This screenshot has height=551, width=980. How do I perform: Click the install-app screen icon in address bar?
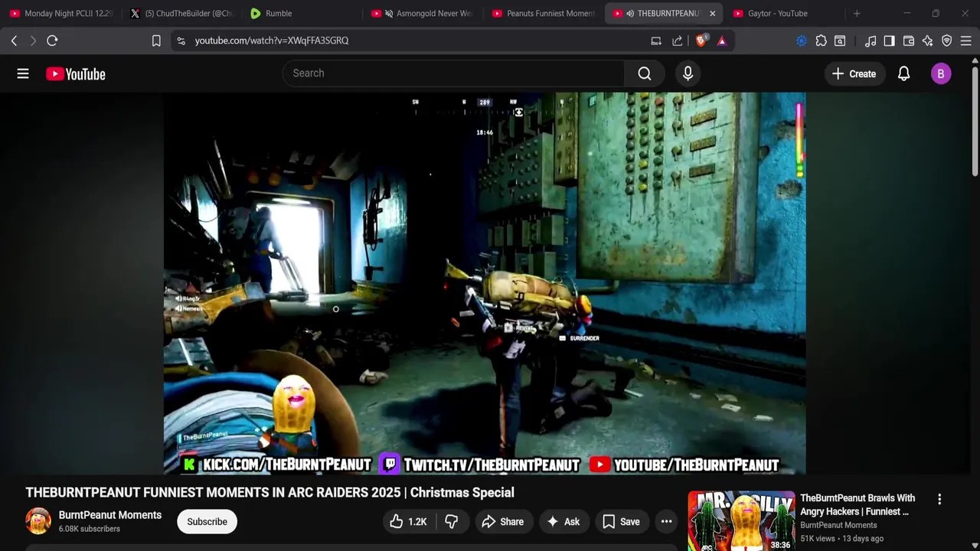pyautogui.click(x=656, y=41)
